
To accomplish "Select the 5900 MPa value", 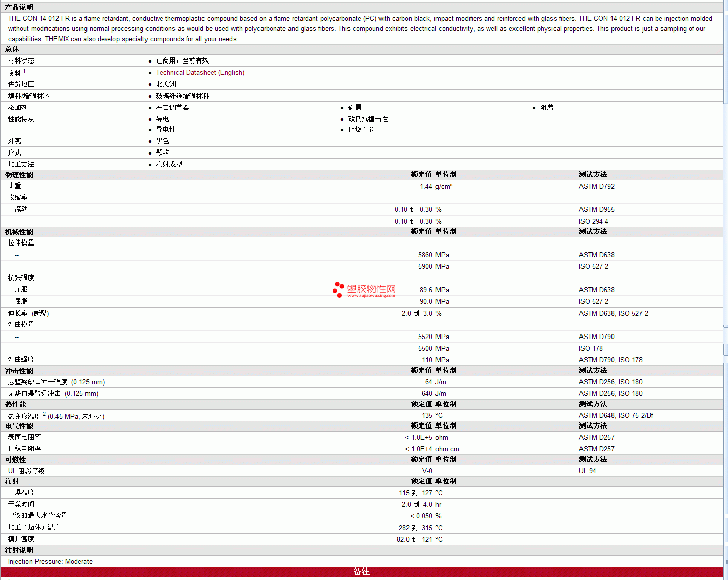I will click(x=433, y=266).
